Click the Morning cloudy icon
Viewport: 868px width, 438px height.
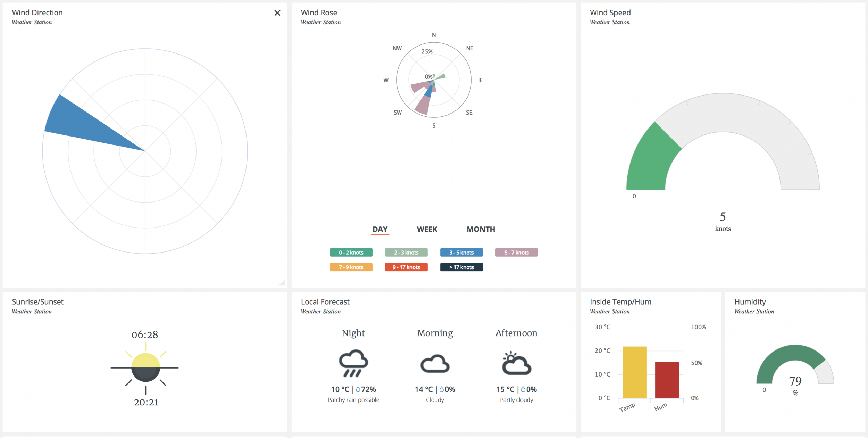pyautogui.click(x=435, y=364)
